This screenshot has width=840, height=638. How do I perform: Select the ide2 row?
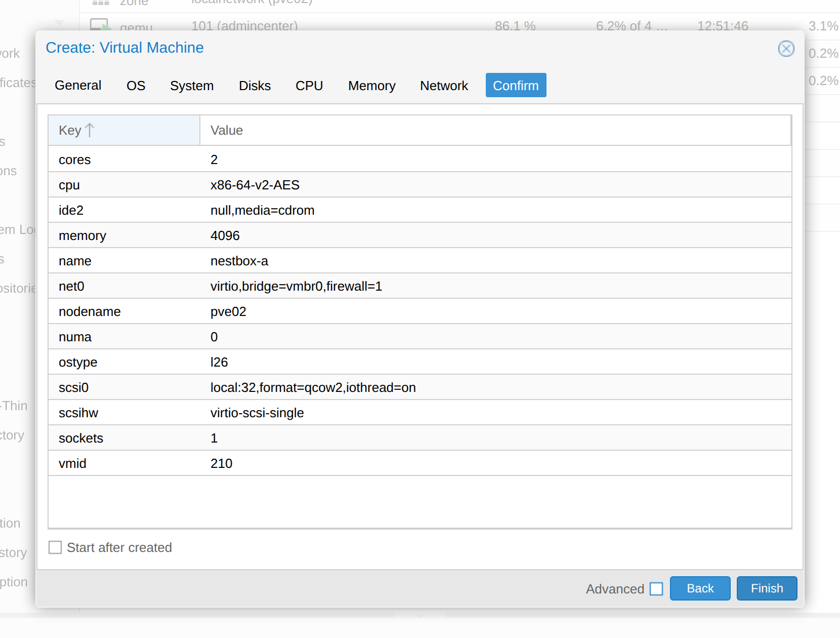pos(420,210)
